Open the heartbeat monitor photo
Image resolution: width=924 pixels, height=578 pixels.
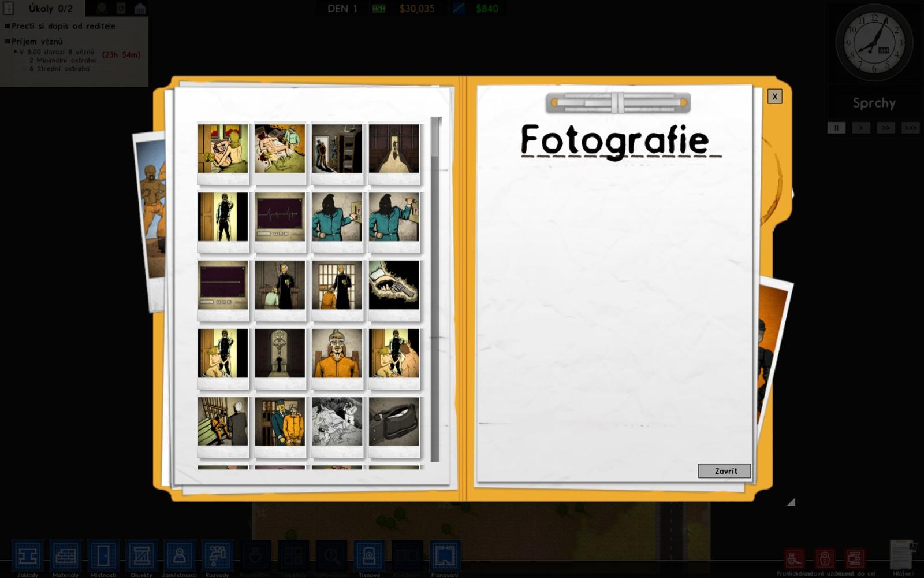click(x=280, y=217)
